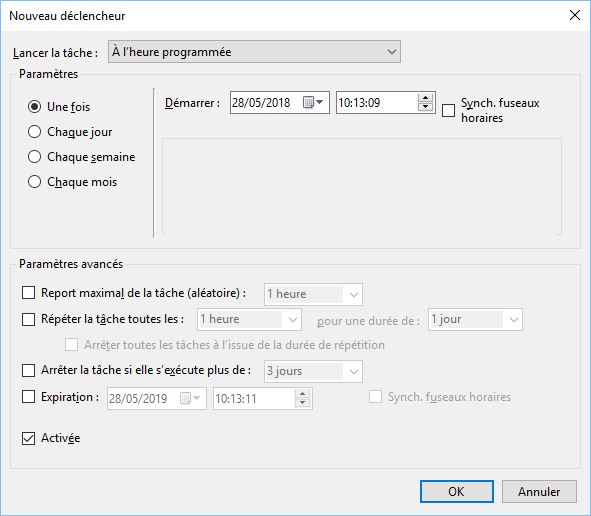Select the Chaque jour radio option

click(x=34, y=132)
